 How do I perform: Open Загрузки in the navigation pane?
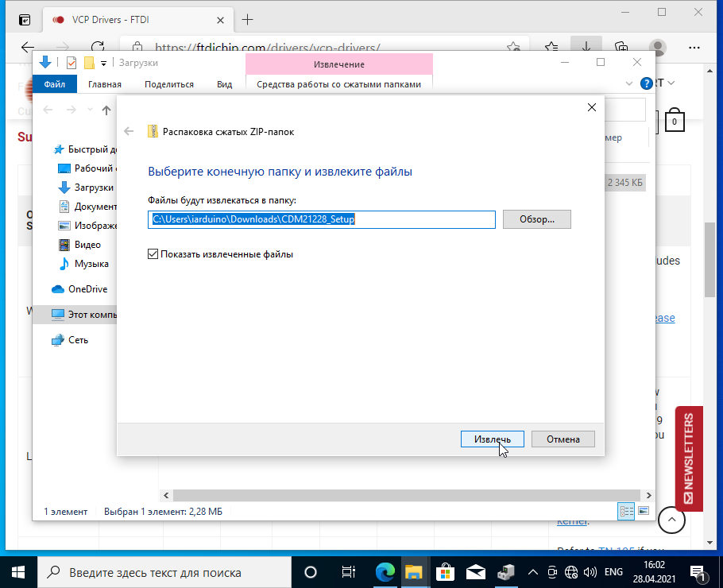pyautogui.click(x=86, y=188)
